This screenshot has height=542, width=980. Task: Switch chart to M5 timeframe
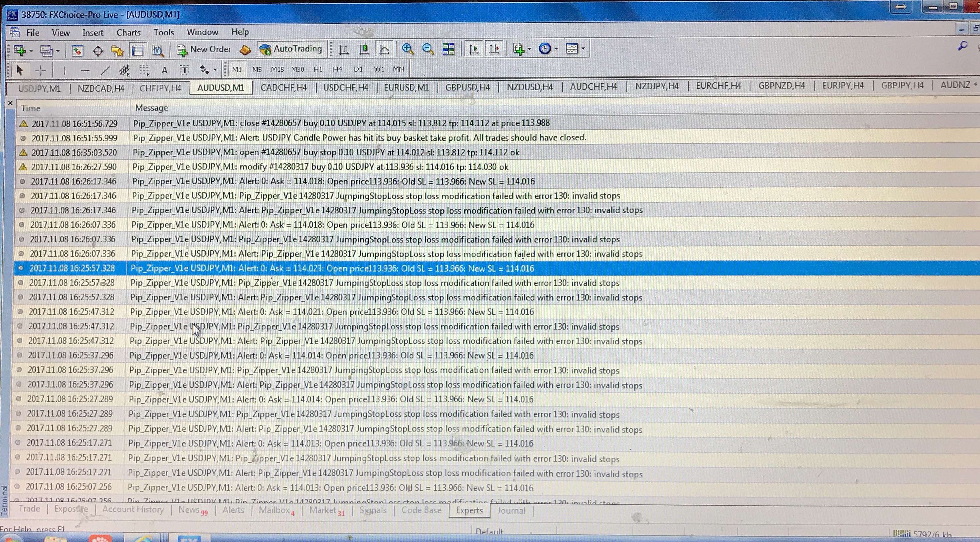click(x=257, y=69)
